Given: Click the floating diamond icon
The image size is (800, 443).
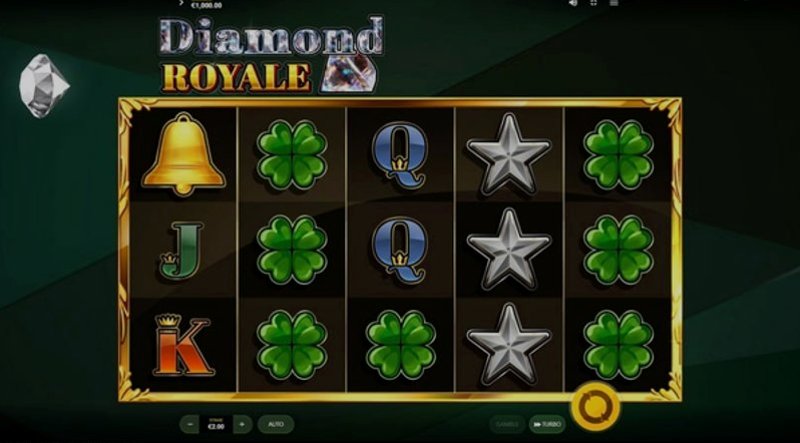Looking at the screenshot, I should [x=43, y=86].
